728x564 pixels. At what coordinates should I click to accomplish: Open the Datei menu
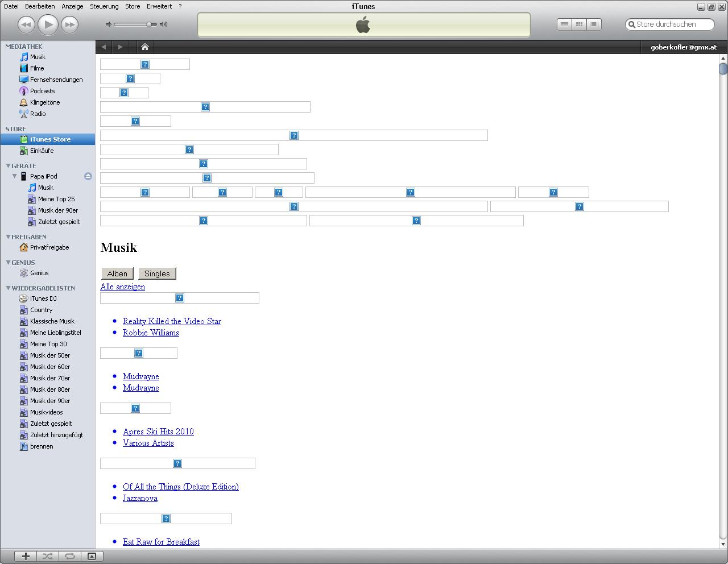pos(11,6)
